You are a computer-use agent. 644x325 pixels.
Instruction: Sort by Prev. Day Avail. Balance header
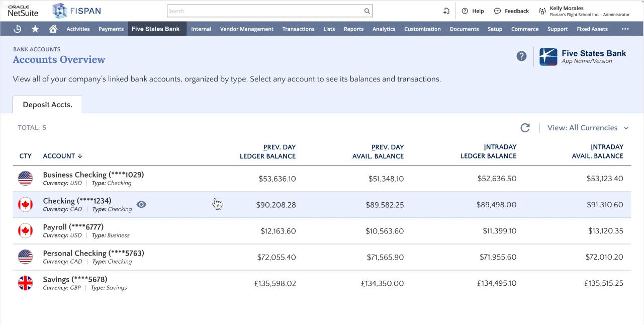(x=378, y=151)
